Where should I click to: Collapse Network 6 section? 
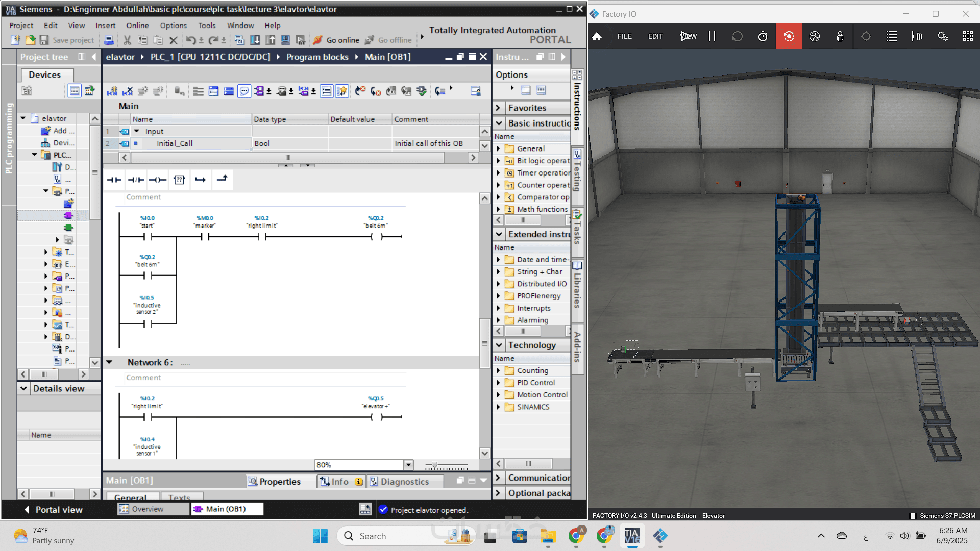point(109,362)
